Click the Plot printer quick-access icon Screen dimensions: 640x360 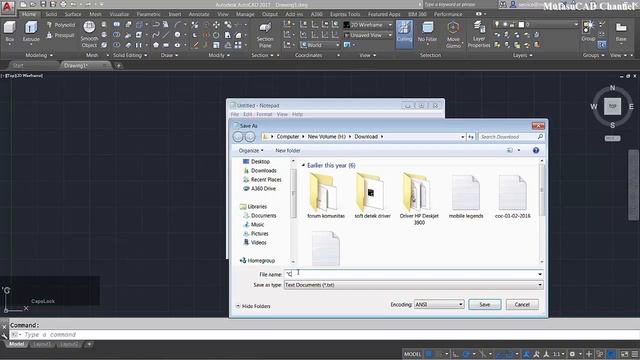pos(63,4)
